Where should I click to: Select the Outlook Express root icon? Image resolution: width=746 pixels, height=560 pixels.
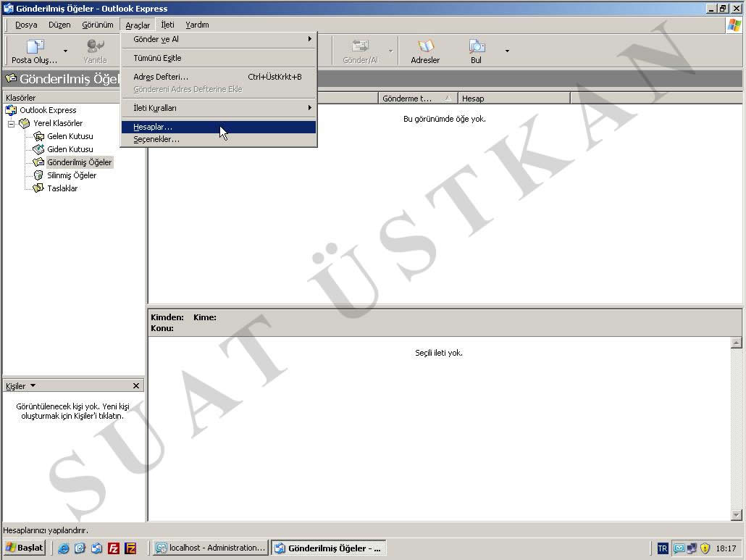11,110
